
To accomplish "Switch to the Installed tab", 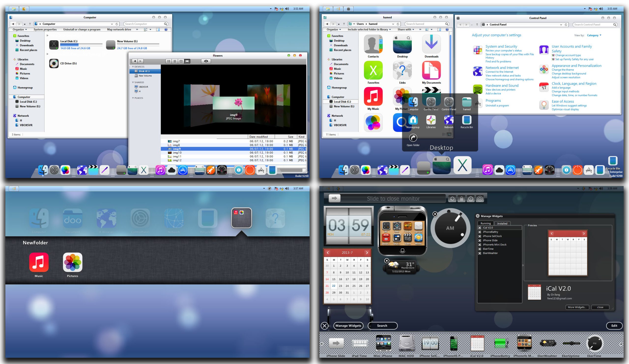I will [x=502, y=224].
